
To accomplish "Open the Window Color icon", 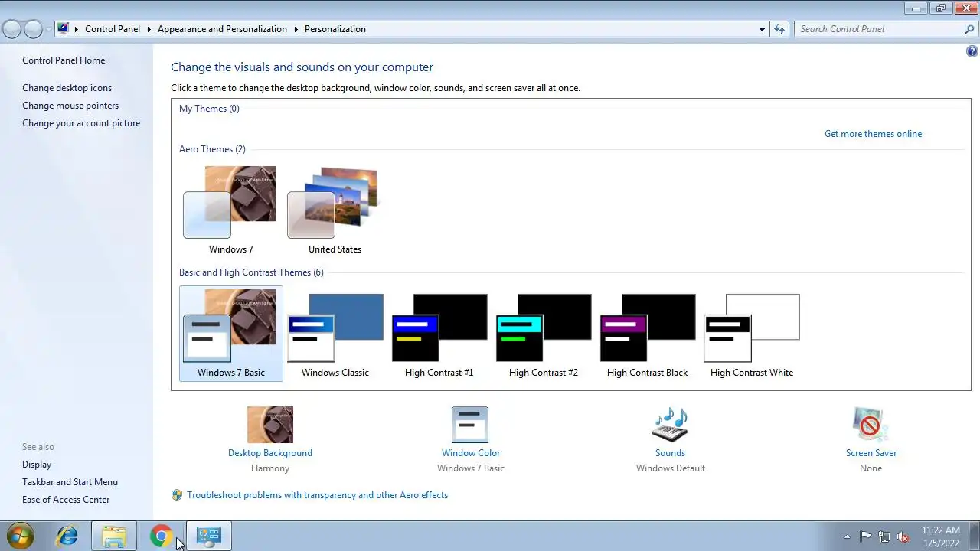I will tap(470, 425).
